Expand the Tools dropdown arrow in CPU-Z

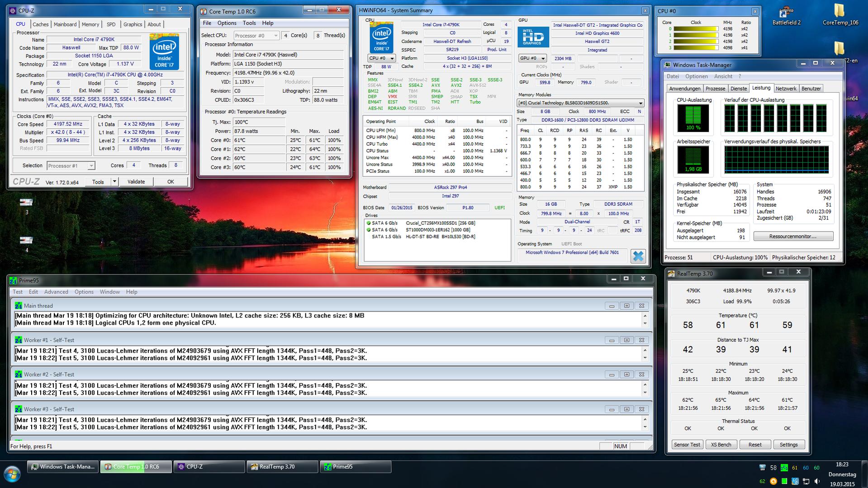click(x=114, y=182)
